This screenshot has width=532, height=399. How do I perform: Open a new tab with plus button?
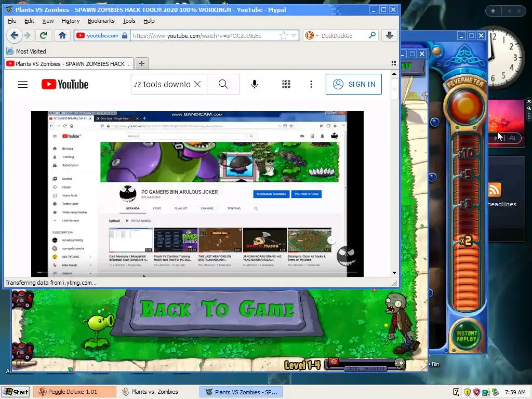point(142,63)
